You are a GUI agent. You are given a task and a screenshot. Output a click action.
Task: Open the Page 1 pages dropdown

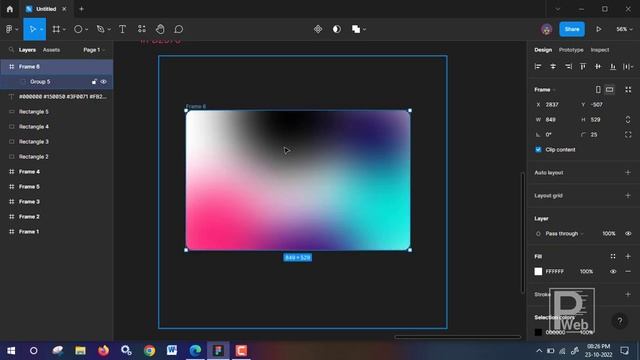tap(94, 50)
